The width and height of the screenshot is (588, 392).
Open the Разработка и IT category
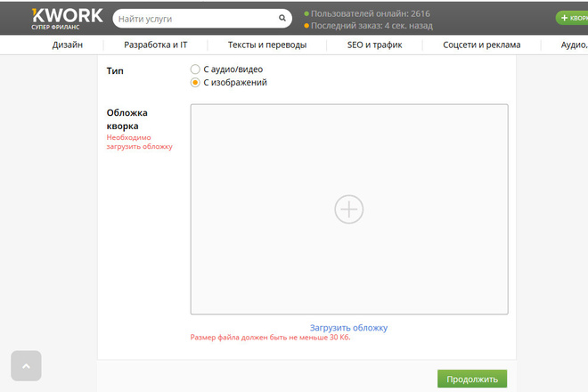coord(156,45)
